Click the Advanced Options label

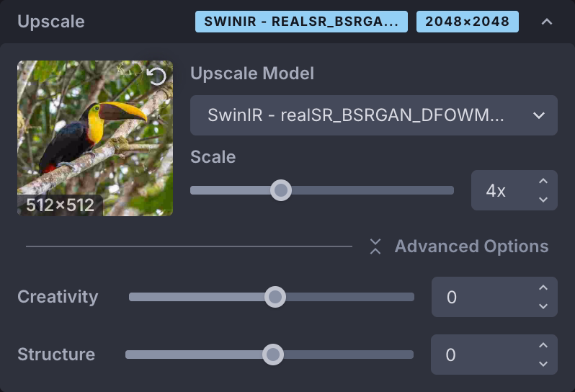[471, 246]
